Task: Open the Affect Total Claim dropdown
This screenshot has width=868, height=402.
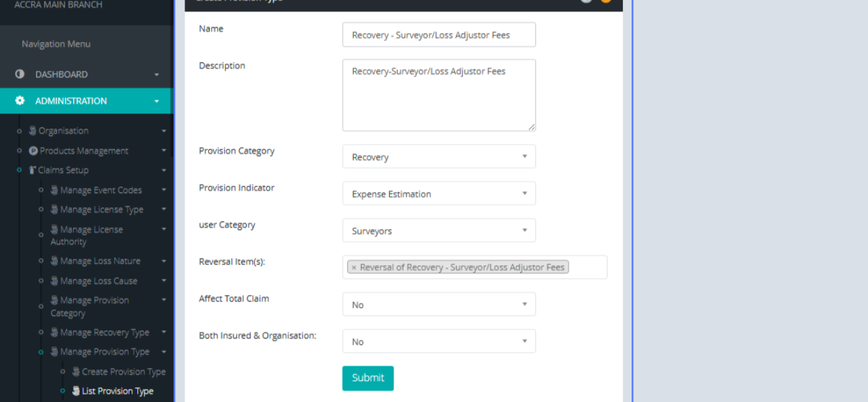Action: coord(438,304)
